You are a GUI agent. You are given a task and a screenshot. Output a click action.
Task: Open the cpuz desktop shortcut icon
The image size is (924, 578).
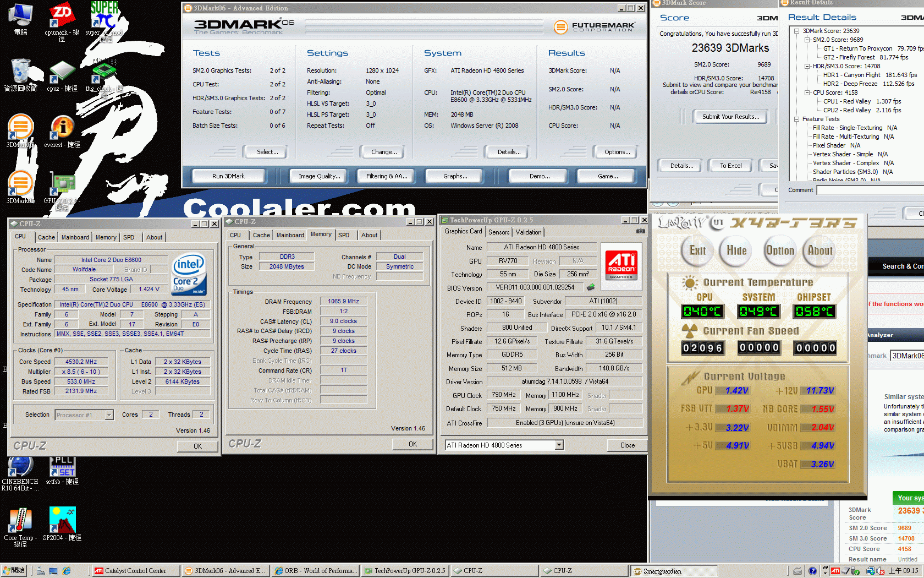[x=62, y=76]
